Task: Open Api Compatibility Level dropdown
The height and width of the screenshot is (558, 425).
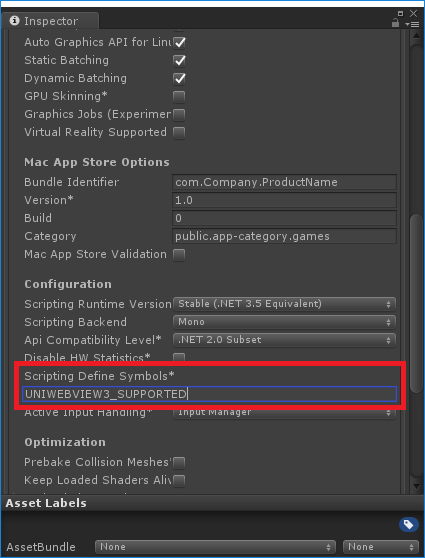Action: pos(284,340)
